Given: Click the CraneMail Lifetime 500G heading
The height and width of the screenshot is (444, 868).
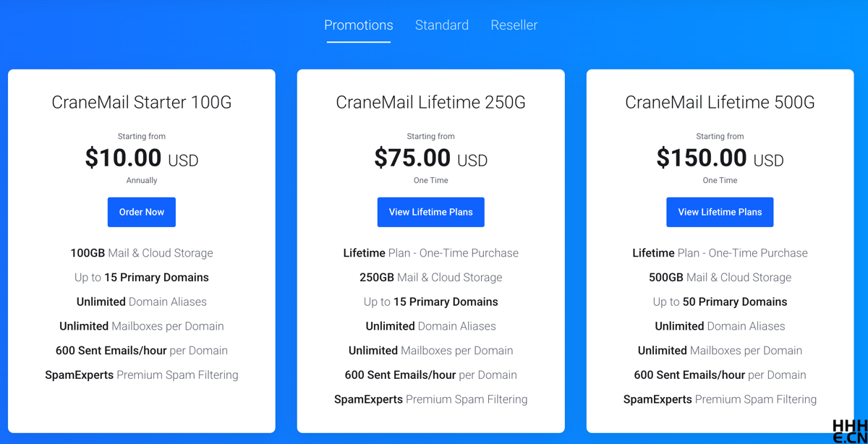Looking at the screenshot, I should (x=720, y=103).
